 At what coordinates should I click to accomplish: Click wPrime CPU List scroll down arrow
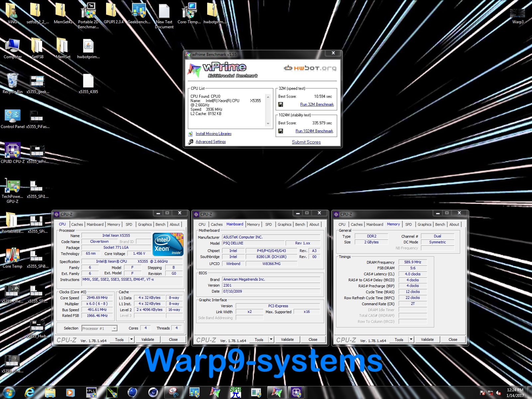click(268, 124)
